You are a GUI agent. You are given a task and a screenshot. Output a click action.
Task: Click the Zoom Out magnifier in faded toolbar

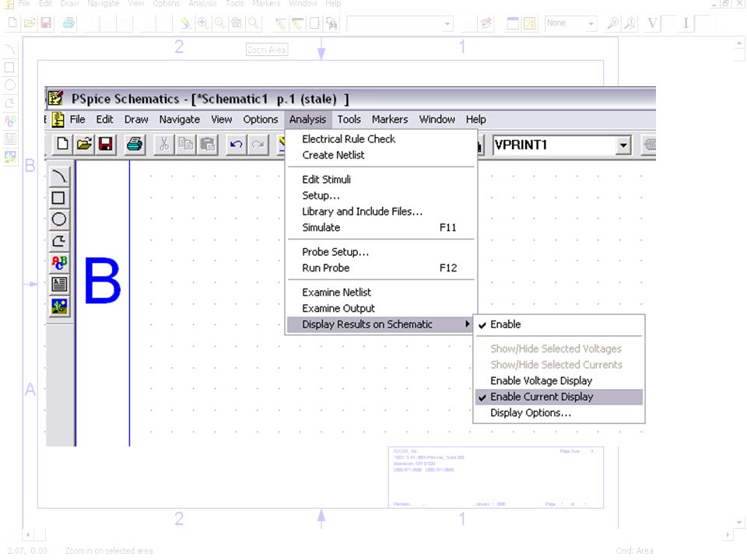tap(219, 23)
